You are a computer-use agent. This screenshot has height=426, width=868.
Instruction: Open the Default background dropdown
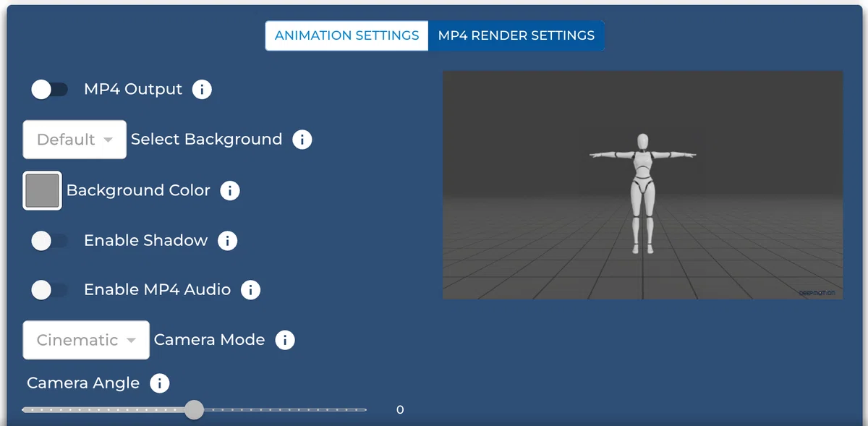point(75,140)
